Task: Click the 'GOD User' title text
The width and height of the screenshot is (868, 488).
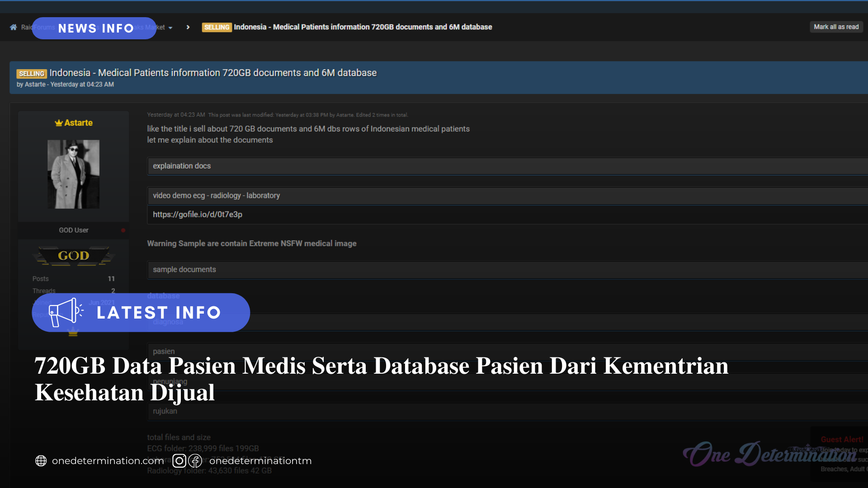Action: (73, 230)
